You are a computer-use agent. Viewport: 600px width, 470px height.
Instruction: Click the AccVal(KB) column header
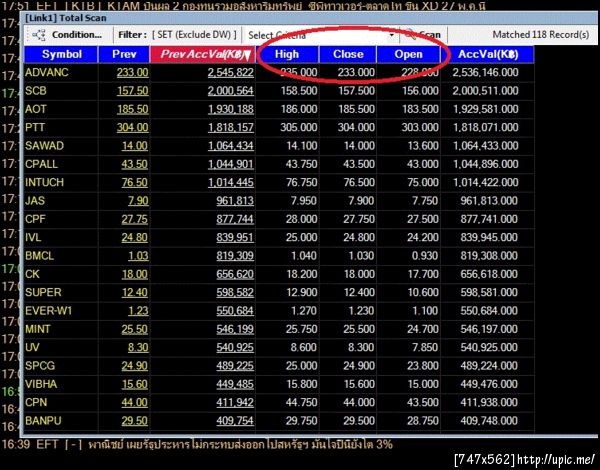(488, 54)
